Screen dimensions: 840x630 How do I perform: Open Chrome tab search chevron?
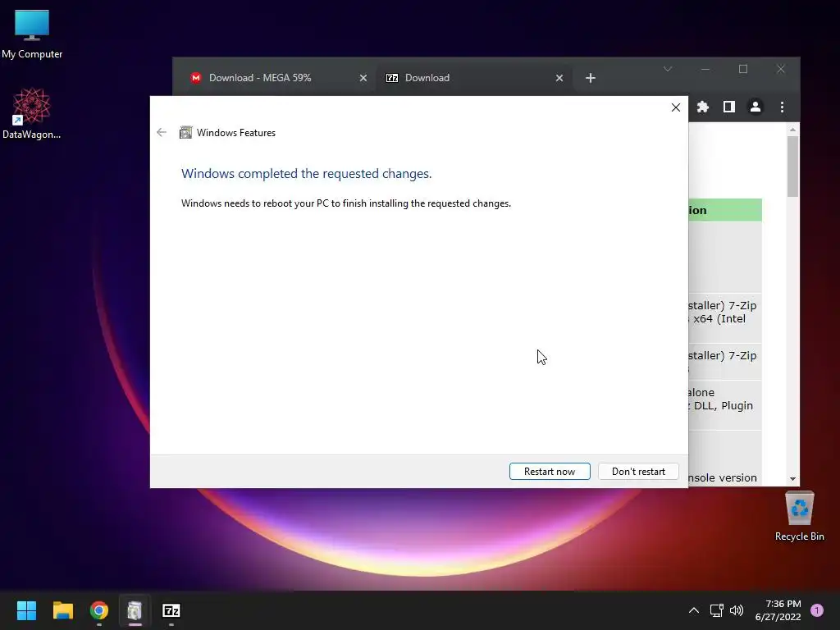pyautogui.click(x=668, y=69)
